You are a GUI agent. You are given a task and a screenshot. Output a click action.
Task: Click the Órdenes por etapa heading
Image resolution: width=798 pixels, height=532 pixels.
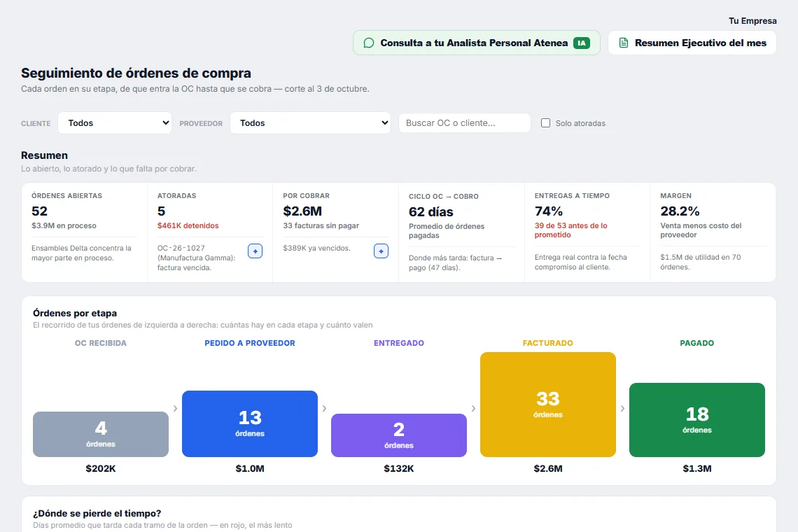coord(75,313)
